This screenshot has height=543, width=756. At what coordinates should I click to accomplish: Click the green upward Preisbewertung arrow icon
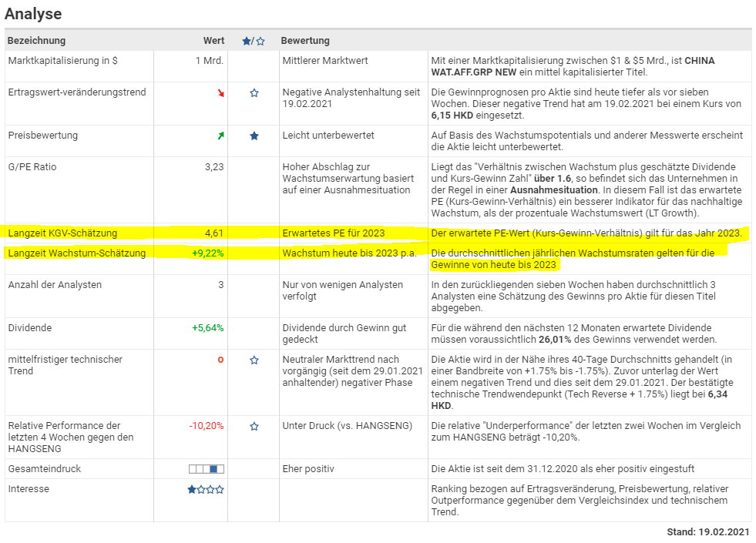220,136
